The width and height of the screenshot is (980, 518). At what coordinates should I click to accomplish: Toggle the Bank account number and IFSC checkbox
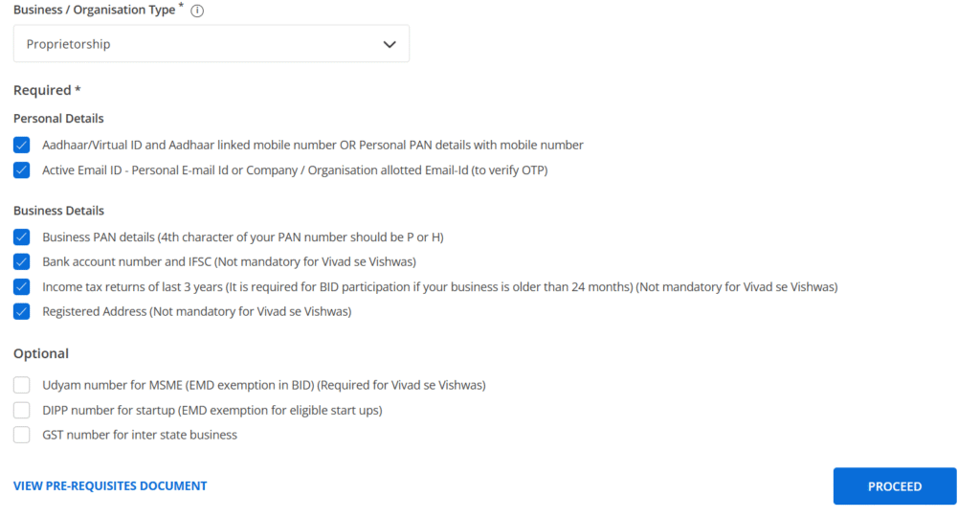pyautogui.click(x=22, y=261)
